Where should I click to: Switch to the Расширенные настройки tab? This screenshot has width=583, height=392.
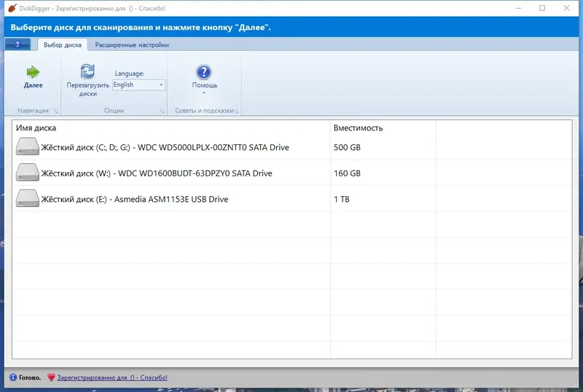pos(132,45)
